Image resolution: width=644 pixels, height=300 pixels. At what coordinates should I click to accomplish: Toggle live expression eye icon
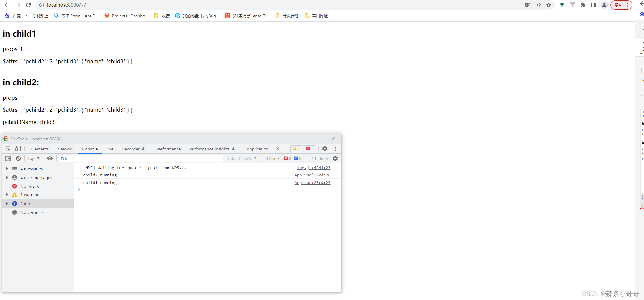coord(50,159)
